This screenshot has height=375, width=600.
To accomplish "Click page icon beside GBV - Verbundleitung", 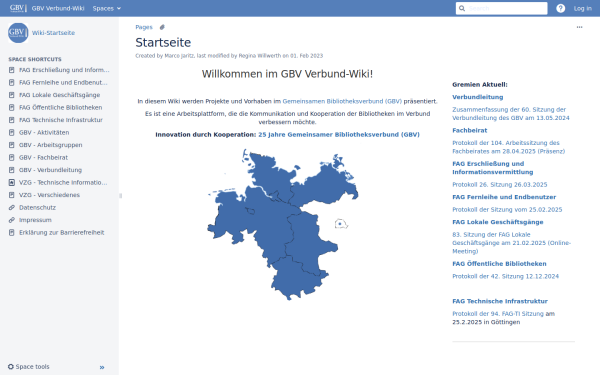I will click(x=11, y=170).
